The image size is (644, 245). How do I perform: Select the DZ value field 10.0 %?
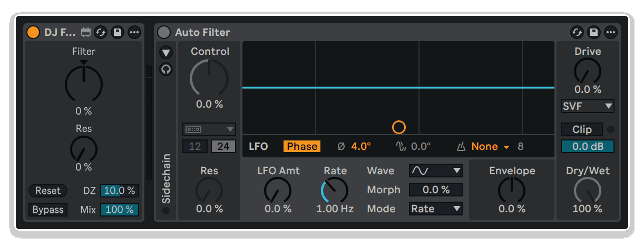pyautogui.click(x=120, y=191)
